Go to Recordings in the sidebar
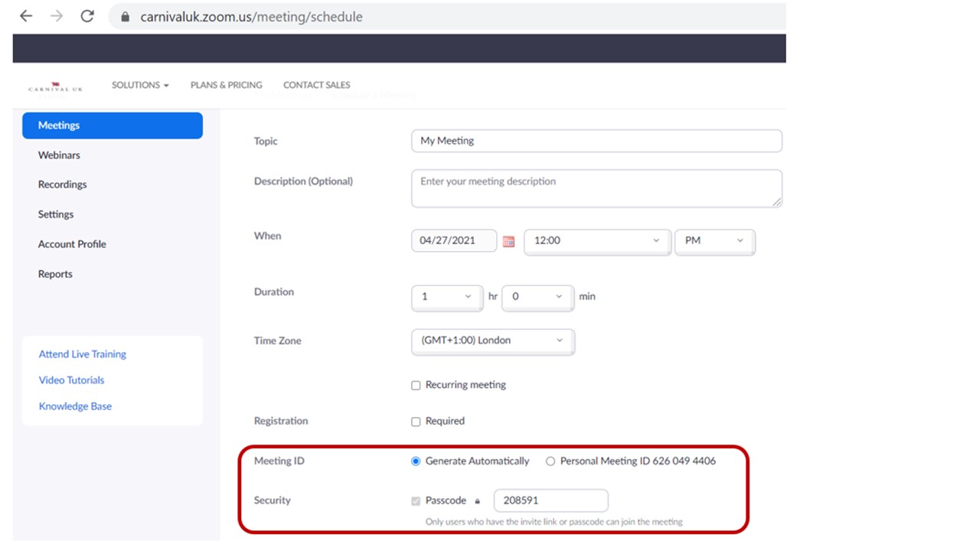The width and height of the screenshot is (980, 551). click(62, 184)
